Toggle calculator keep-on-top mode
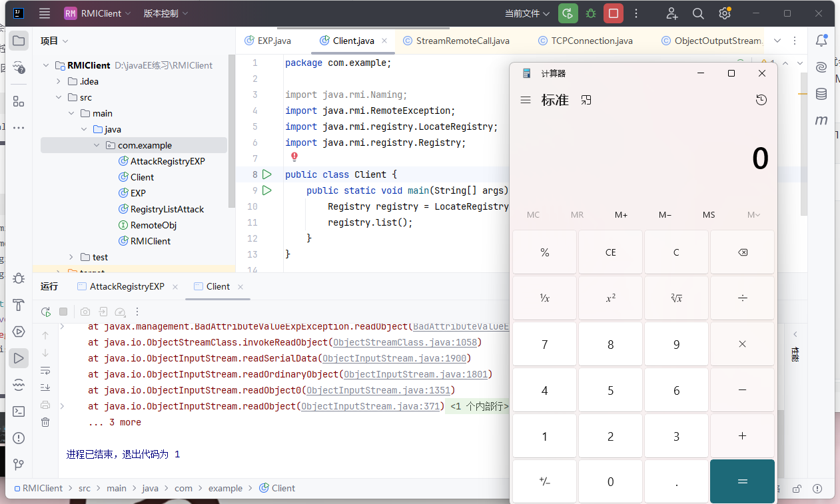This screenshot has width=840, height=504. tap(586, 100)
